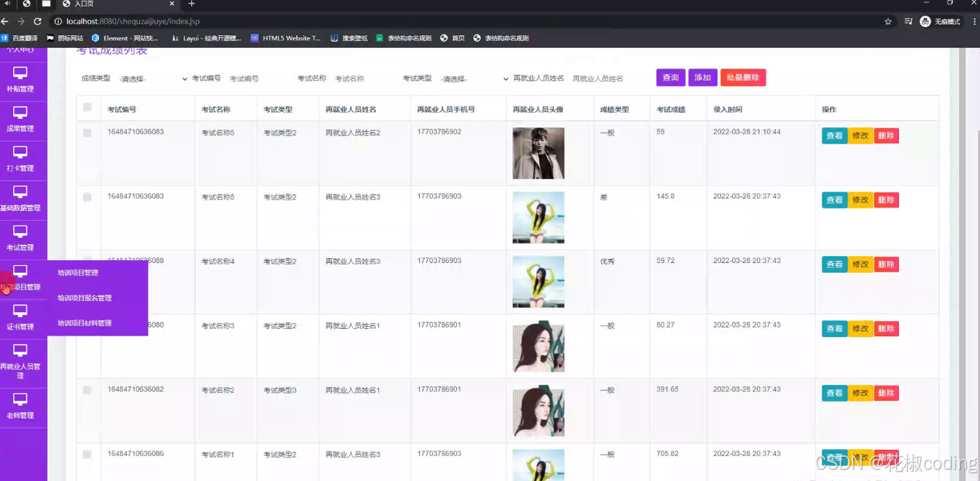This screenshot has width=980, height=481.
Task: Open 打卡管理 via its monitor icon
Action: click(20, 152)
